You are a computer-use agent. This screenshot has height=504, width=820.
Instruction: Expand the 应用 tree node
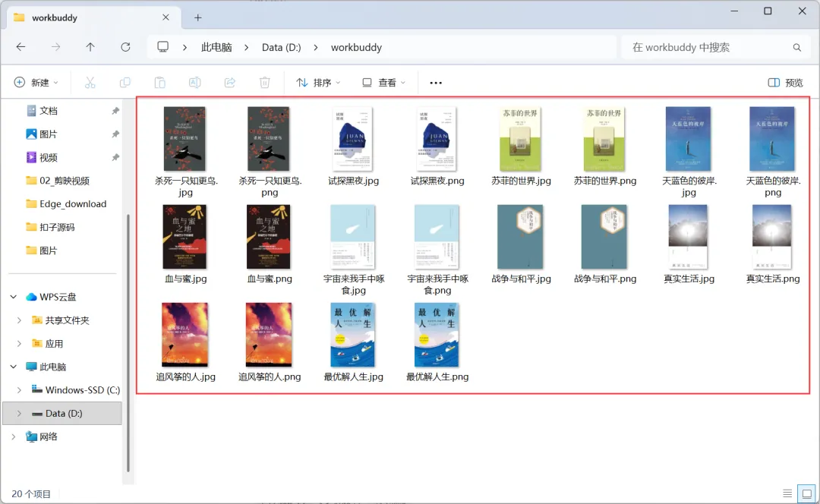(x=19, y=344)
